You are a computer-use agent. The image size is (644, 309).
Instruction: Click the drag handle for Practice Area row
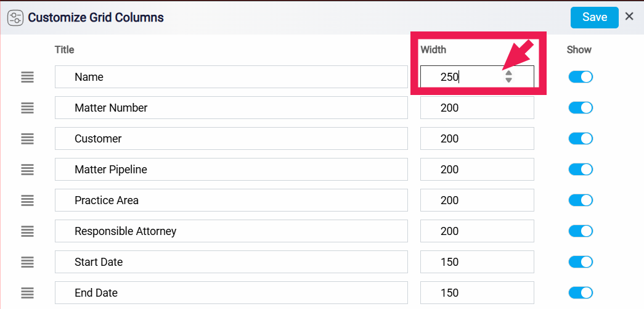point(27,200)
